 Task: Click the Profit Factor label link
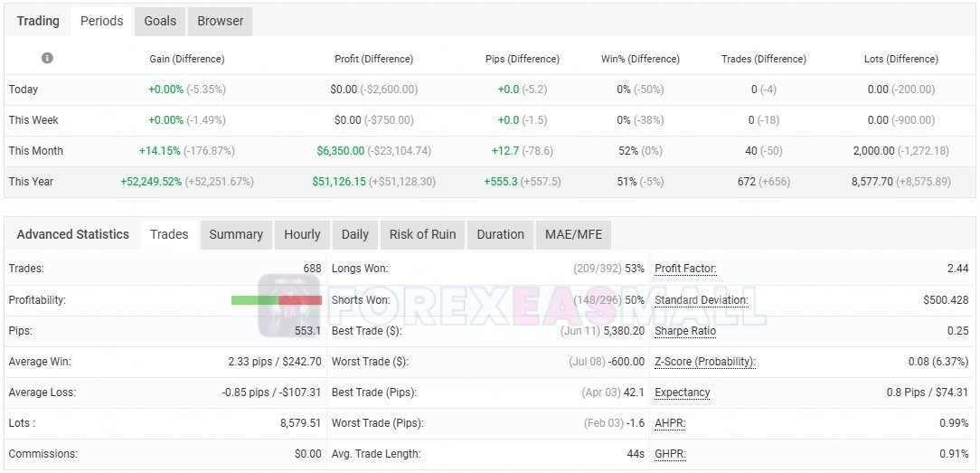(685, 269)
